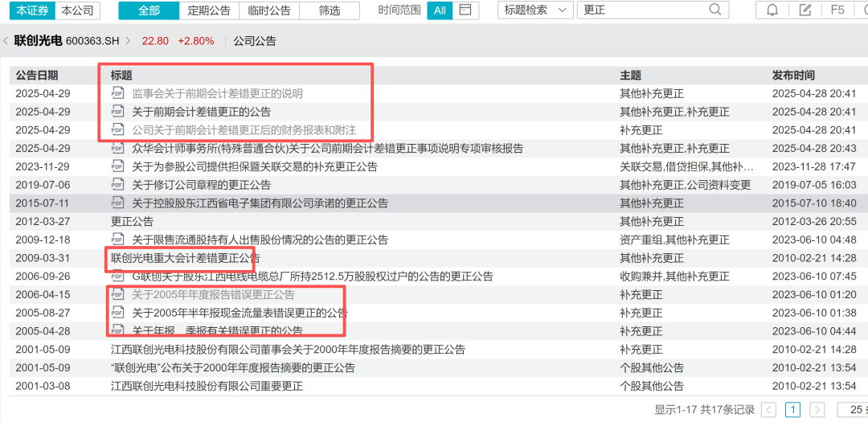
Task: Open PDF icon for 关于为参股公司提供担保暨关联交易的补充更正公告
Action: [117, 166]
